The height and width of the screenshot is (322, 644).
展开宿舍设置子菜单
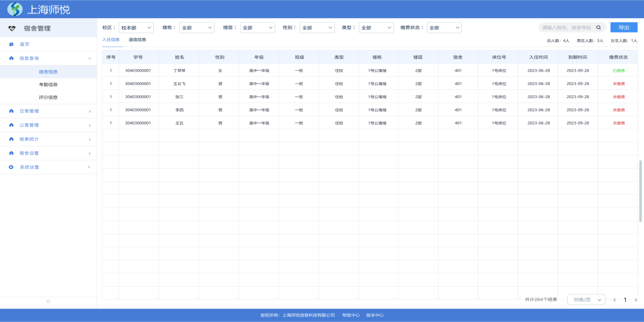pos(48,153)
